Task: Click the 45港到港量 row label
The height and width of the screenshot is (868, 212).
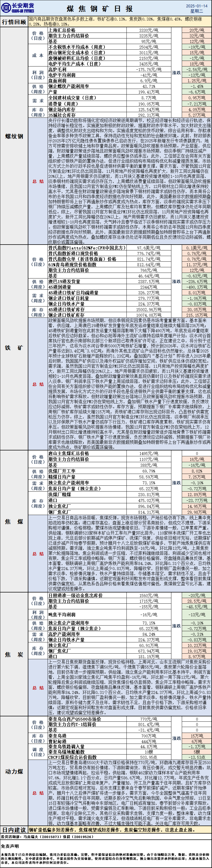Action: point(60,287)
